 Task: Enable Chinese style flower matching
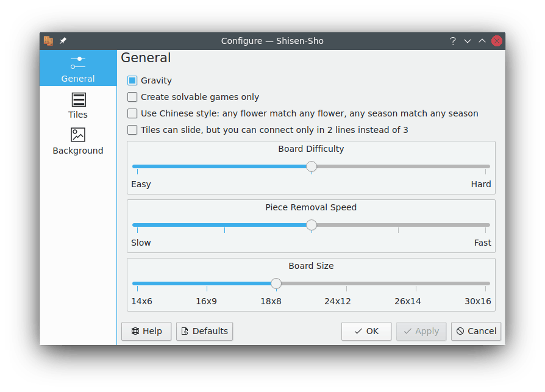point(132,113)
